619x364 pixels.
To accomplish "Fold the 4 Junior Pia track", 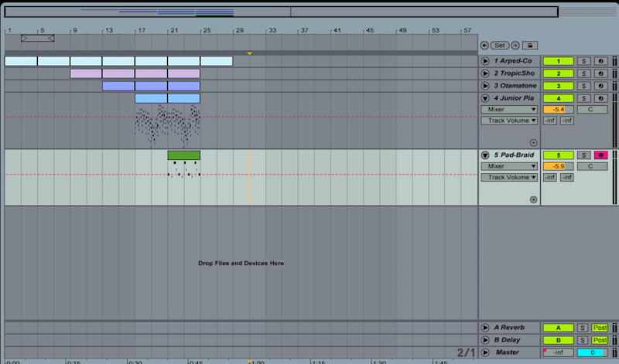I will [x=485, y=98].
